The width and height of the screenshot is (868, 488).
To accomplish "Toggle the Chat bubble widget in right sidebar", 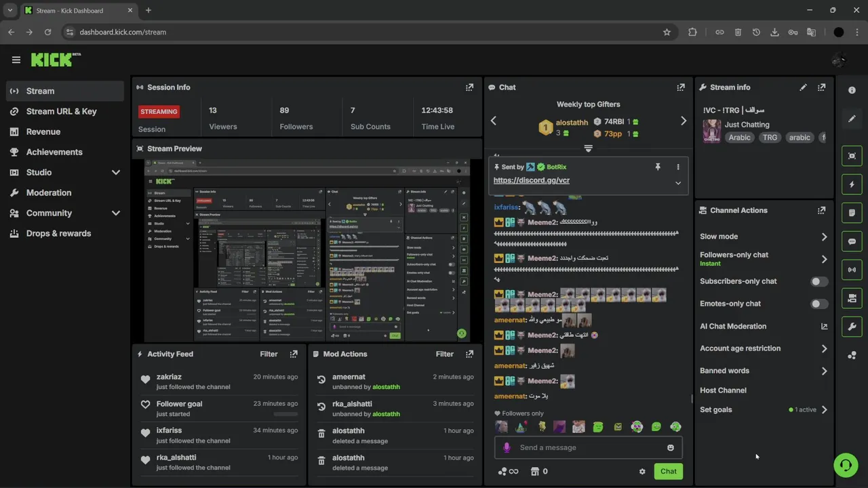I will (x=852, y=241).
